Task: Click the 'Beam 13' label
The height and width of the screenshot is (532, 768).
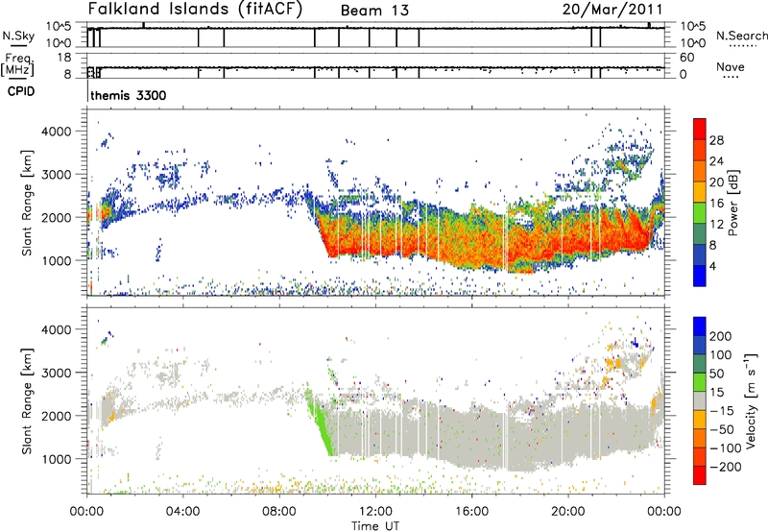Action: point(374,11)
